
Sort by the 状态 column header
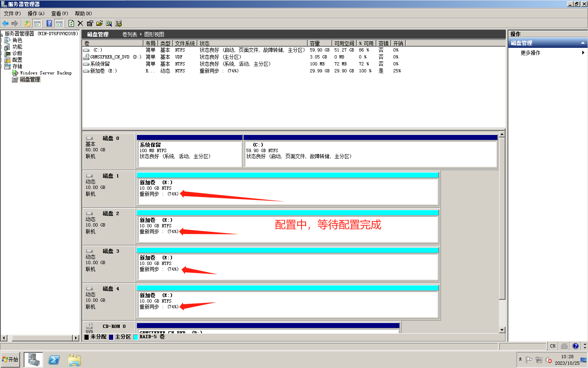coord(253,43)
